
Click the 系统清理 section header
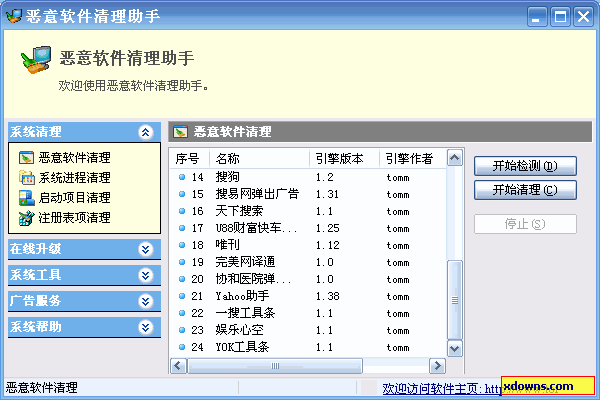coord(84,132)
